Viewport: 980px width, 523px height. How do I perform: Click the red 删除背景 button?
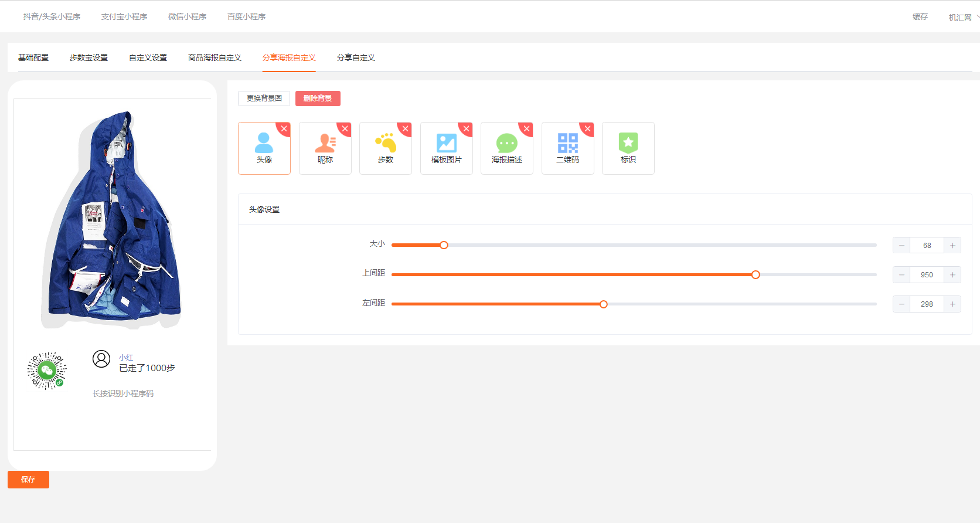point(318,99)
